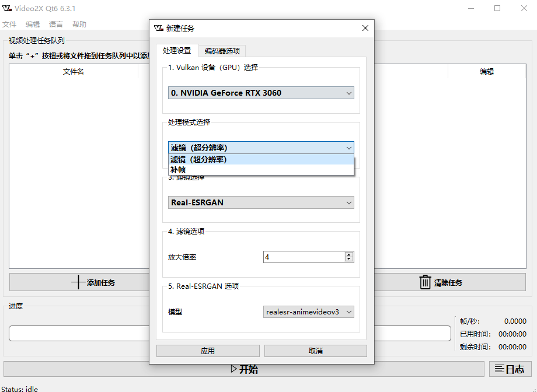Open the NVIDIA GeForce RTX 3060 device dropdown
The width and height of the screenshot is (537, 392).
260,93
